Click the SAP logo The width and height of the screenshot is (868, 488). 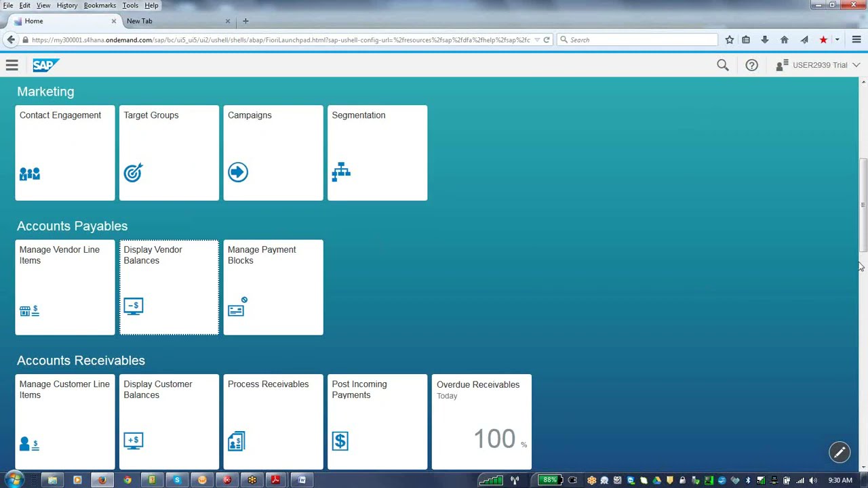[45, 65]
